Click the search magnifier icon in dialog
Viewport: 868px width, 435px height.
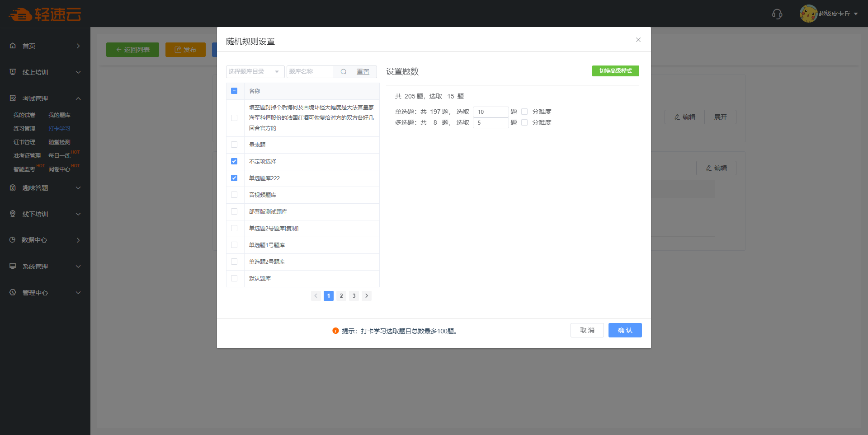click(x=344, y=72)
